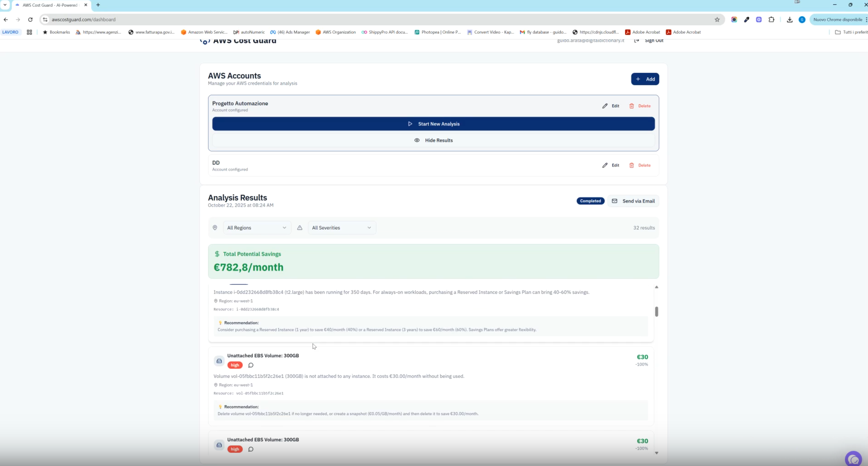Toggle Hide Results with the eye icon
Viewport: 868px width, 466px height.
pos(417,140)
